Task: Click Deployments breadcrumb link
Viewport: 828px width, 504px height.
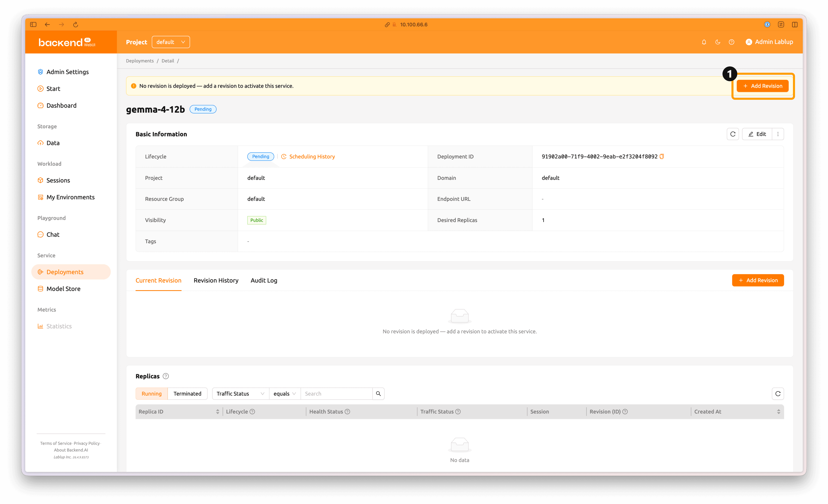Action: [140, 61]
